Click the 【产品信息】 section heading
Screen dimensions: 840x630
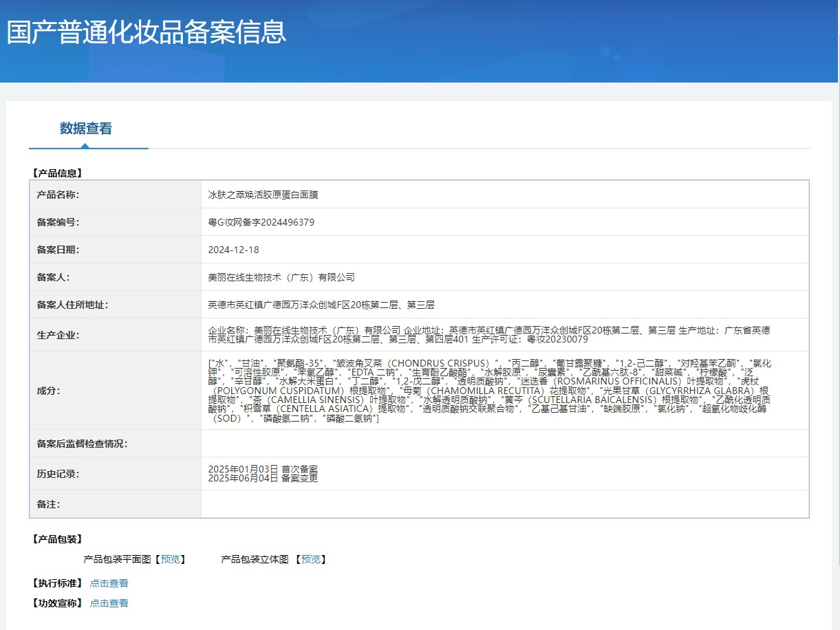pyautogui.click(x=57, y=173)
